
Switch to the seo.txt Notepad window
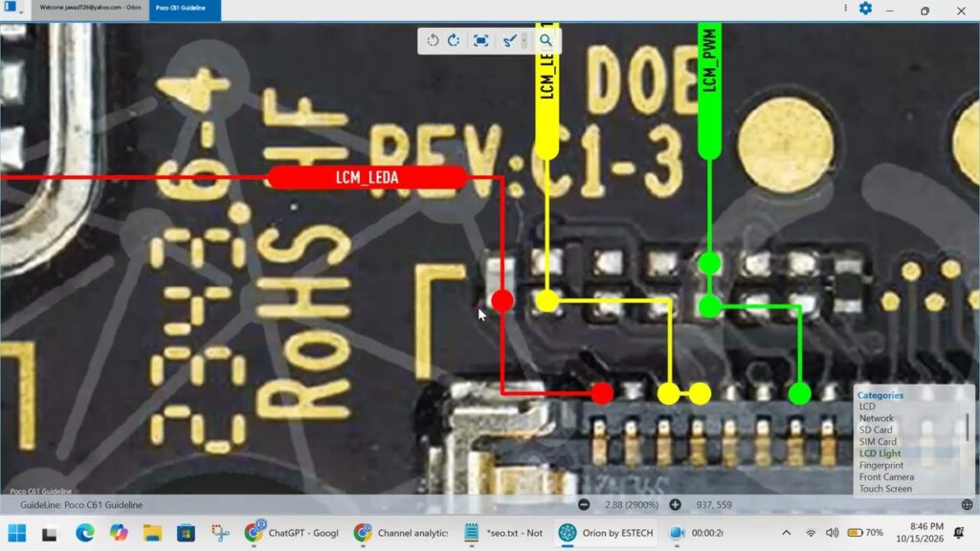click(503, 533)
